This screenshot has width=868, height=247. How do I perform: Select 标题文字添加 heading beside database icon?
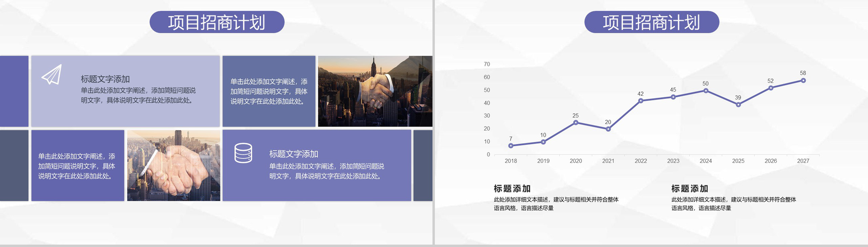294,154
